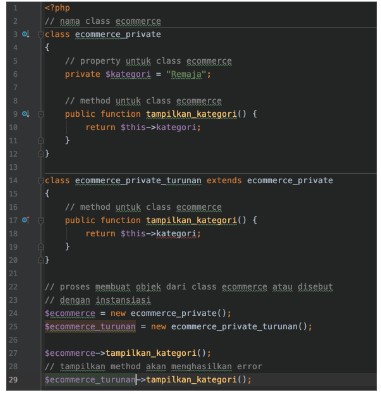This screenshot has height=394, width=381.
Task: Click the comment "// method untuk class ecommerce" on line 16
Action: click(143, 207)
